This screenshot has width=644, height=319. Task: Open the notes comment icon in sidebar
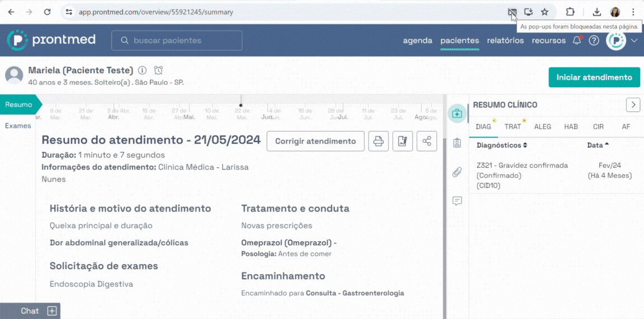click(x=457, y=201)
